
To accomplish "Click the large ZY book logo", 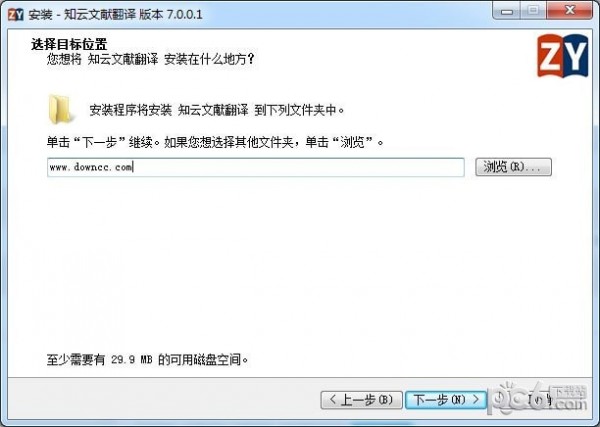I will click(562, 56).
